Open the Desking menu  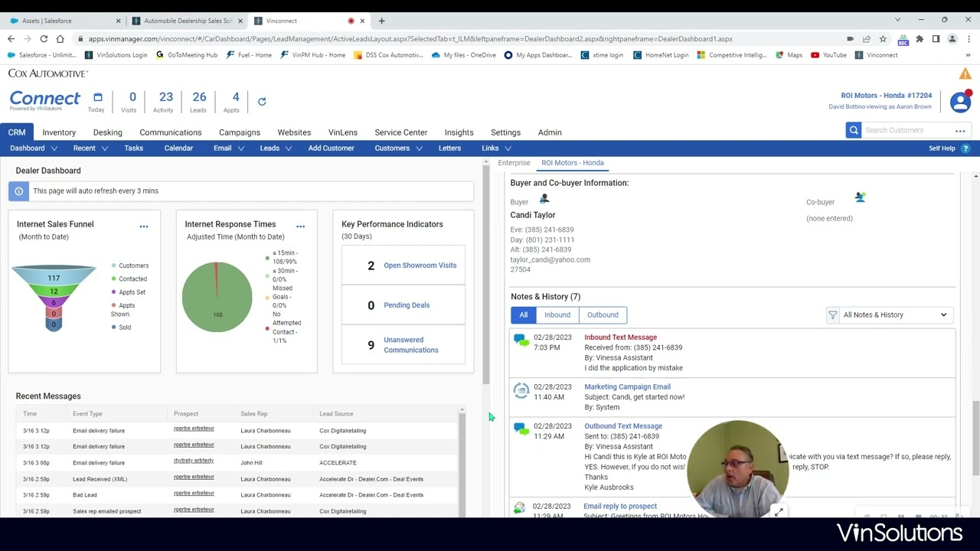point(108,132)
